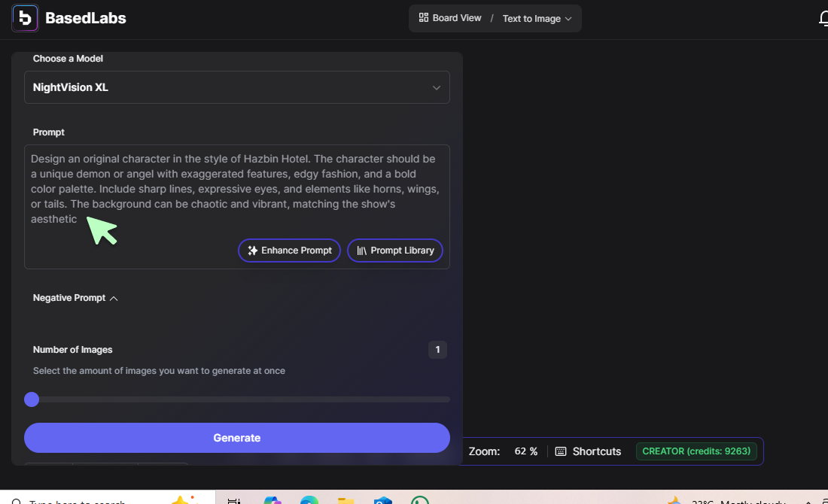Click the Enhance Prompt button
The image size is (828, 504).
coord(289,250)
